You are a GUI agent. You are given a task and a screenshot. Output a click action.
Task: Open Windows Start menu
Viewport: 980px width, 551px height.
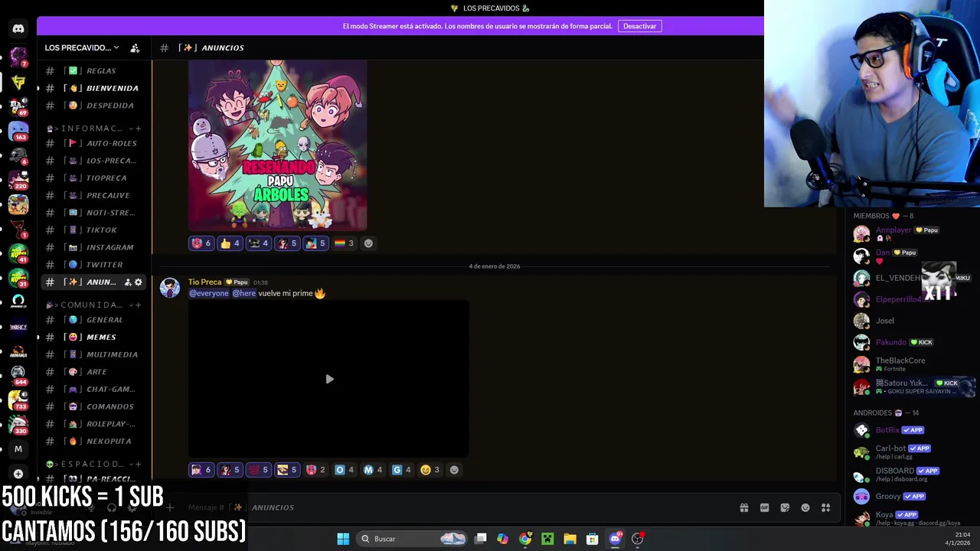tap(343, 539)
